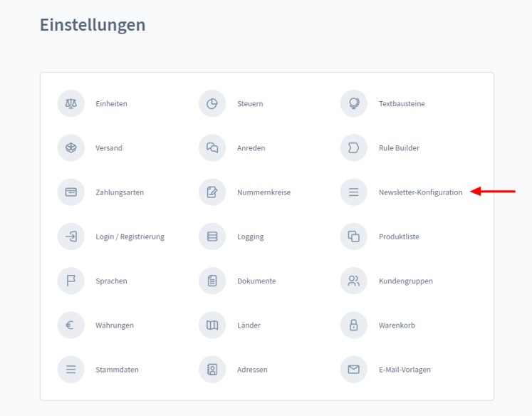The image size is (532, 416).
Task: Open the speech bubbles icon for Anreden
Action: (x=212, y=148)
